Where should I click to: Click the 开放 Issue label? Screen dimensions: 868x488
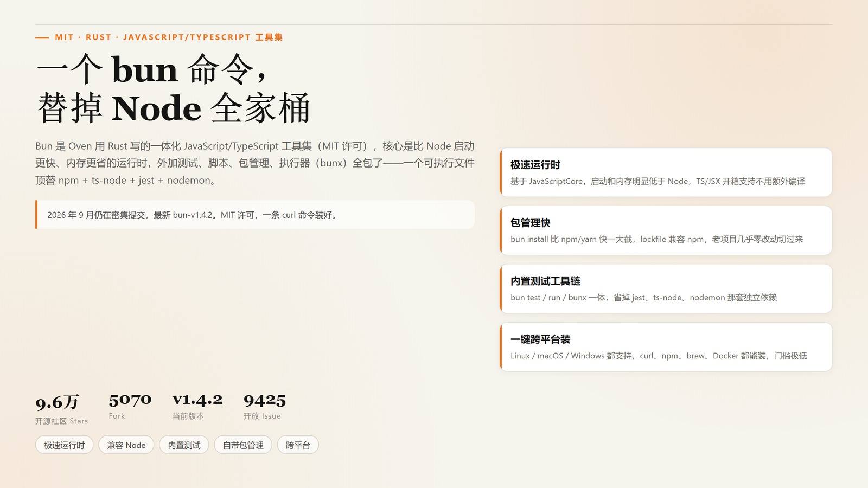pyautogui.click(x=262, y=416)
